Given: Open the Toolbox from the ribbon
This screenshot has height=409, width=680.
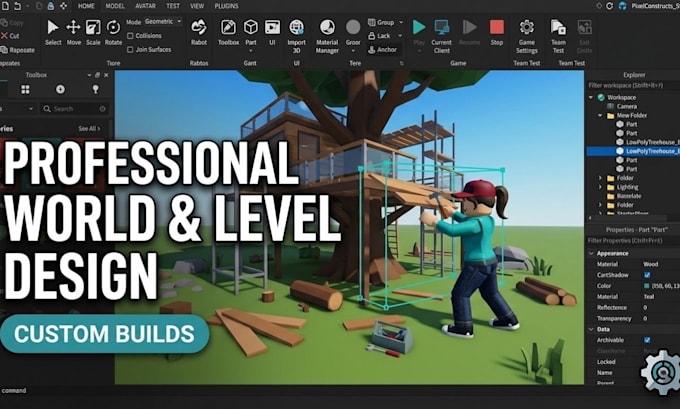Looking at the screenshot, I should (228, 32).
